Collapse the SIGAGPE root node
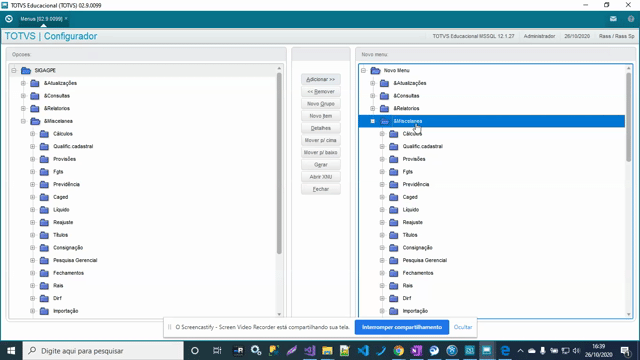Screen dimensions: 640x360 14,71
